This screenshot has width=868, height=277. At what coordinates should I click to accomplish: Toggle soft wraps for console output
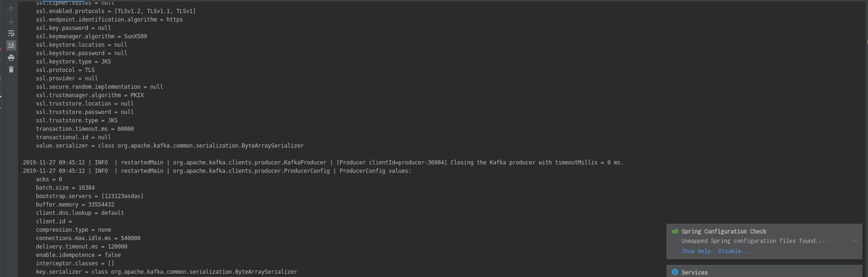(x=11, y=33)
